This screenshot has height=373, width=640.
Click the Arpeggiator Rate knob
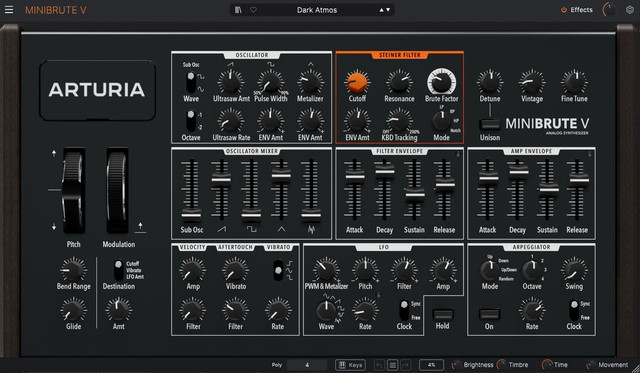pyautogui.click(x=531, y=311)
